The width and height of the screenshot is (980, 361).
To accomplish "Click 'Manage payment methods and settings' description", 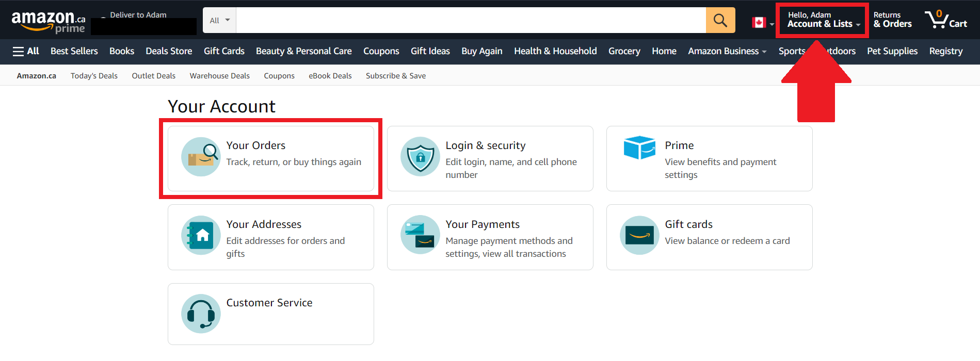I will [509, 247].
